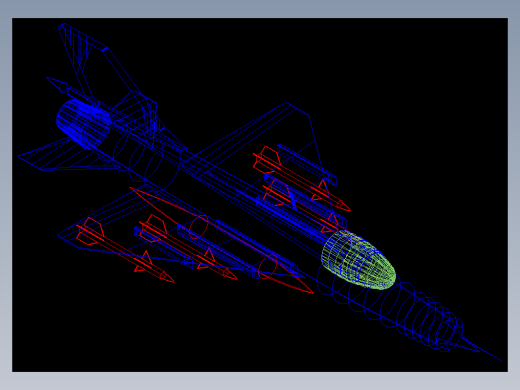The image size is (520, 390).
Task: Select the pointed nose probe of jet
Action: (482, 349)
